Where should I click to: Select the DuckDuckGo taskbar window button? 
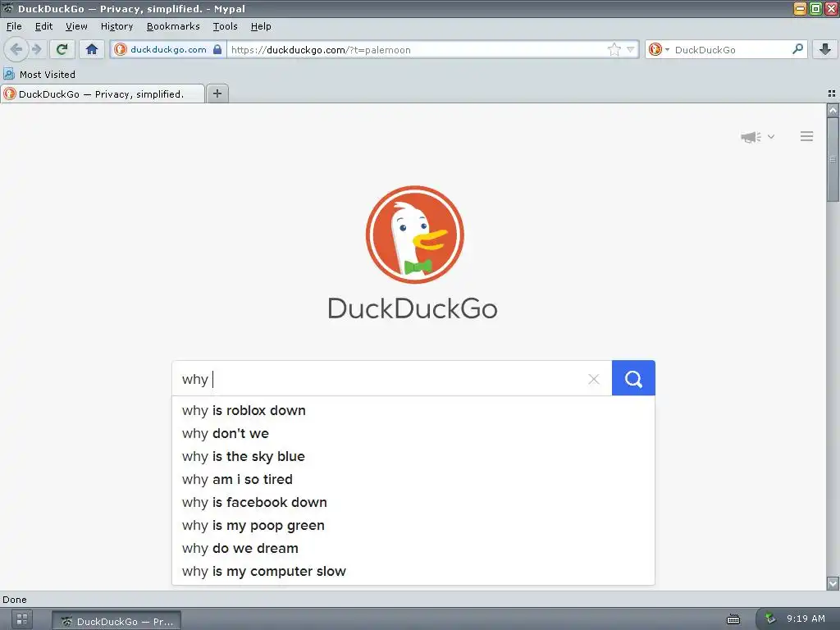116,621
